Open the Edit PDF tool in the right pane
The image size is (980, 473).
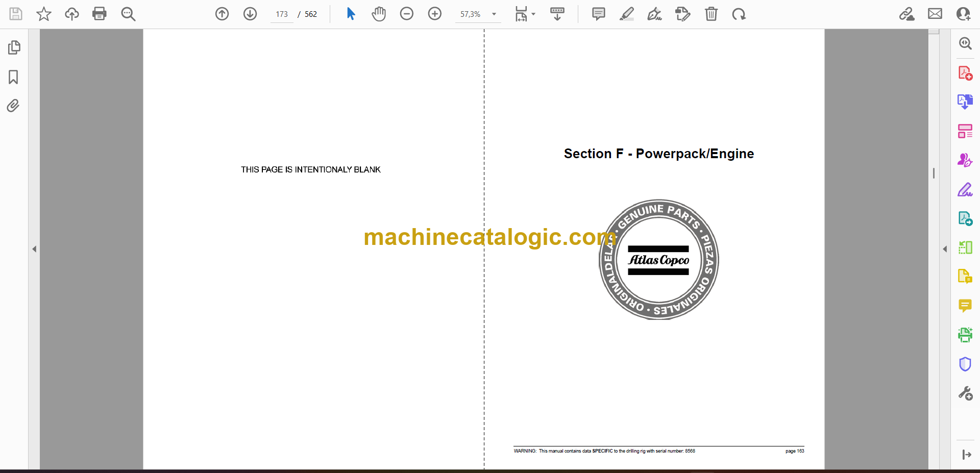965,219
